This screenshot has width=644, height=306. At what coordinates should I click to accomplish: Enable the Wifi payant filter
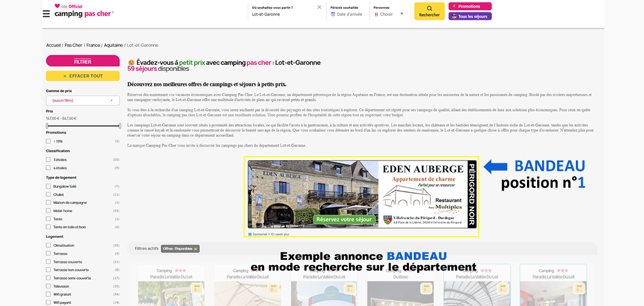click(x=48, y=303)
